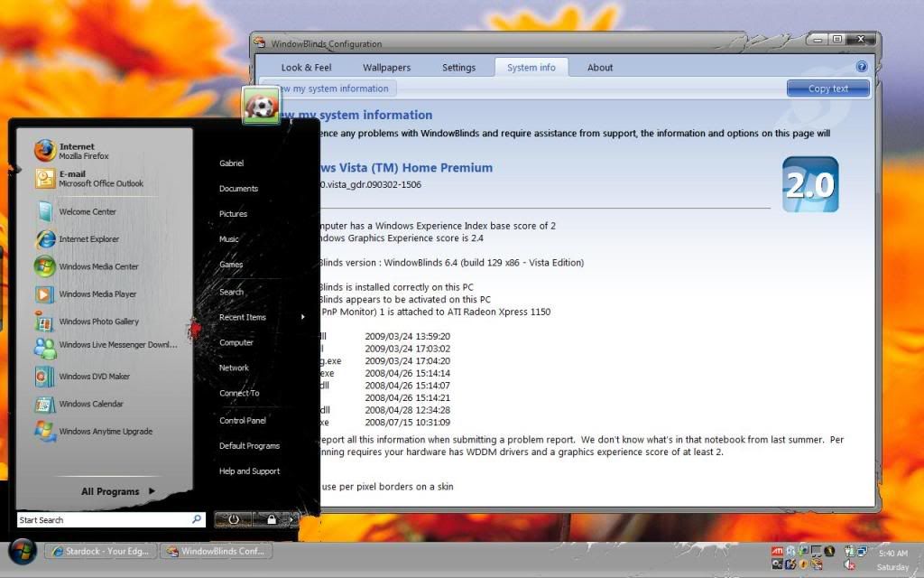Click the muted volume tray icon
The image size is (924, 578).
[x=849, y=564]
